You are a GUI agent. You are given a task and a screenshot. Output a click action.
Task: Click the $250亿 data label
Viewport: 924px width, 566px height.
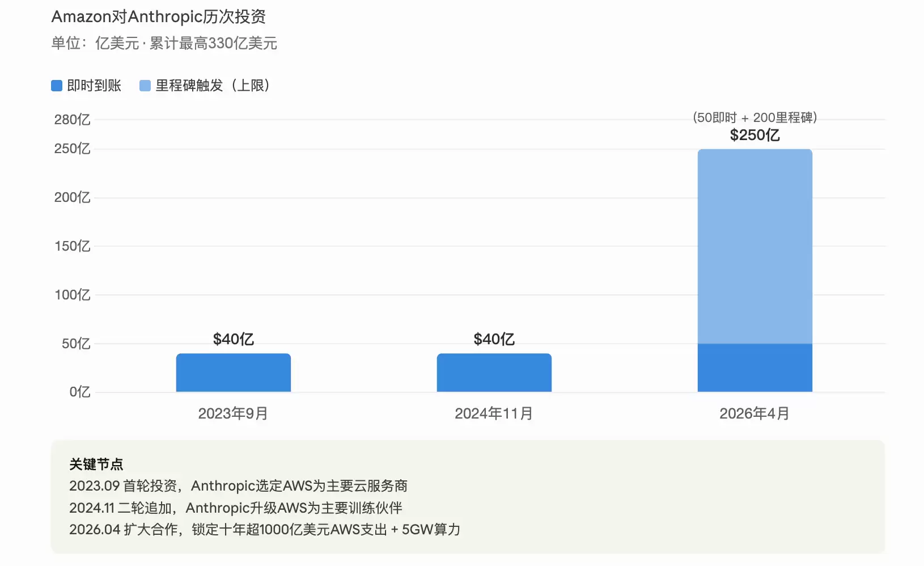(755, 135)
